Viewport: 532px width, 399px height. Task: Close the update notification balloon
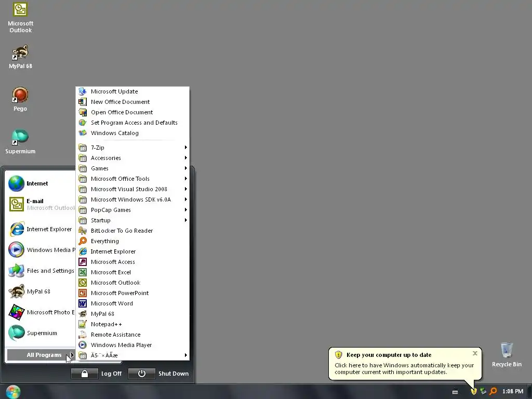[475, 353]
